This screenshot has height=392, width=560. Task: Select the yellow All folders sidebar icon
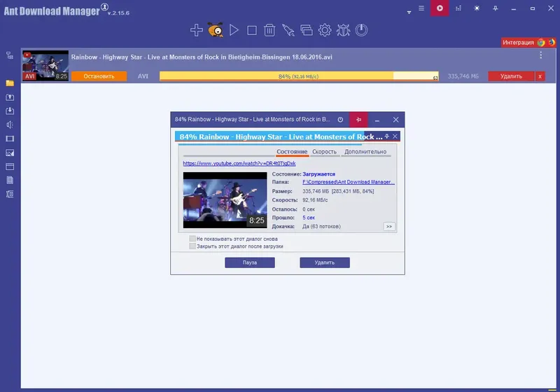[10, 83]
